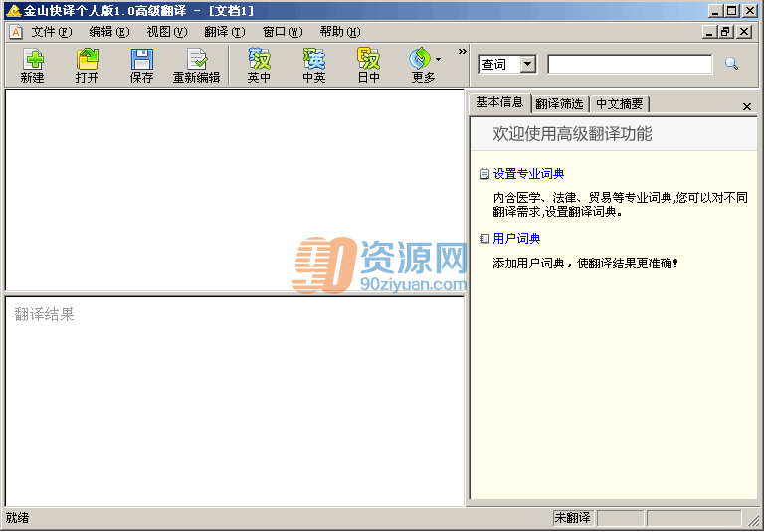The width and height of the screenshot is (765, 532).
Task: Click the magnifier search icon
Action: [731, 64]
